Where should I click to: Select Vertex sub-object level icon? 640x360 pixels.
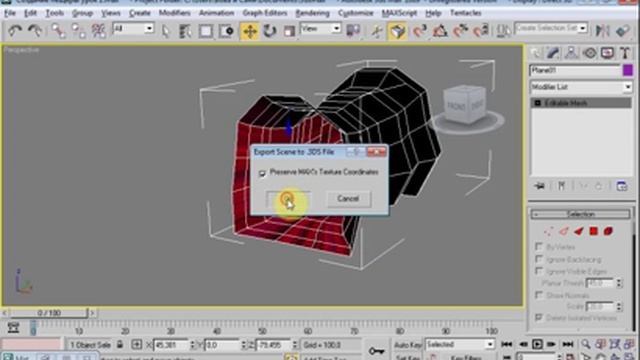(549, 231)
